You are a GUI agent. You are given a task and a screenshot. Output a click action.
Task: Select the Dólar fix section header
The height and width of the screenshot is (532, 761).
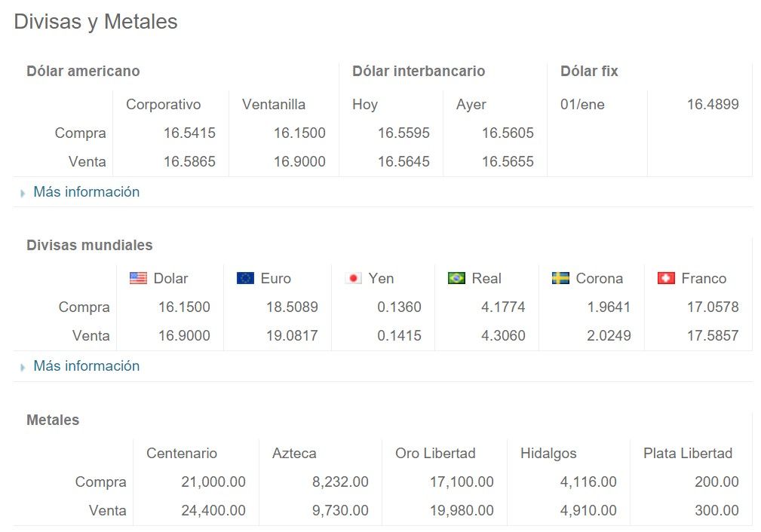[588, 71]
